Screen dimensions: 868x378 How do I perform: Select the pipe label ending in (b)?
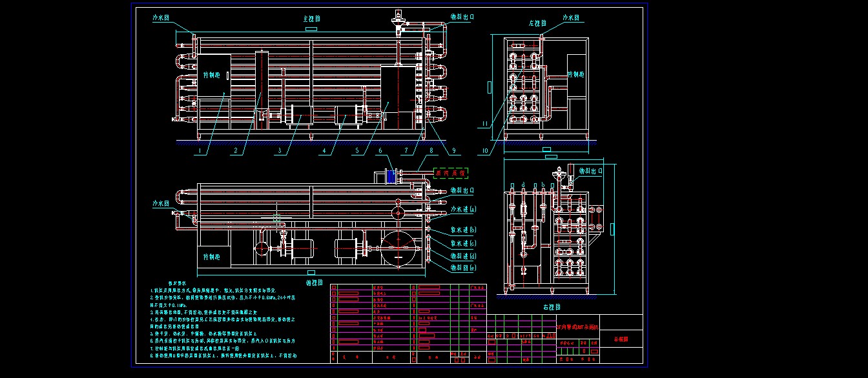[463, 229]
